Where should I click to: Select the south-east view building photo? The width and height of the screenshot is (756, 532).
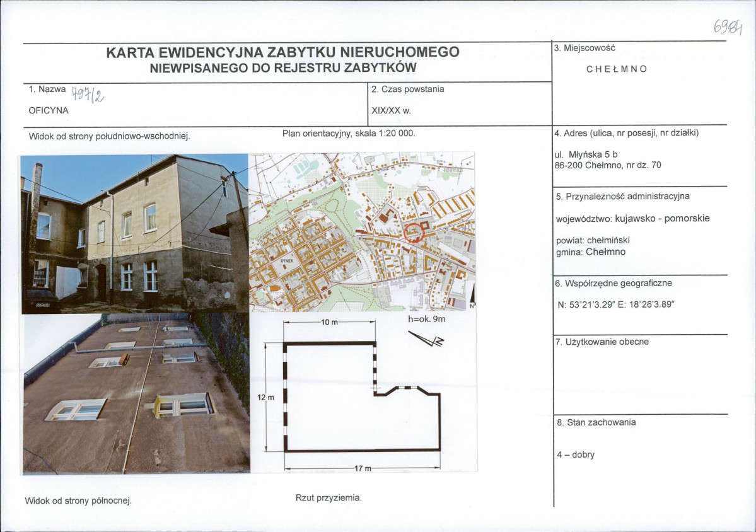point(134,234)
